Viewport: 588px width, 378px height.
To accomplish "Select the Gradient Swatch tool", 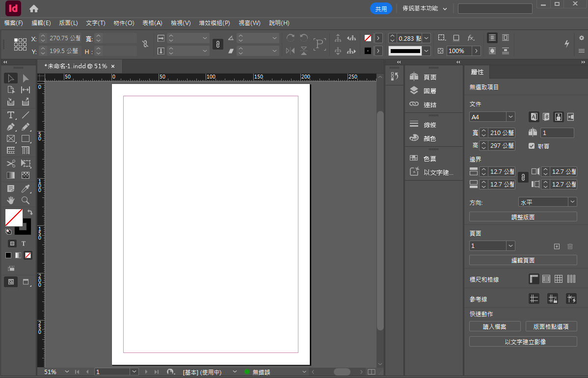I will pos(10,175).
